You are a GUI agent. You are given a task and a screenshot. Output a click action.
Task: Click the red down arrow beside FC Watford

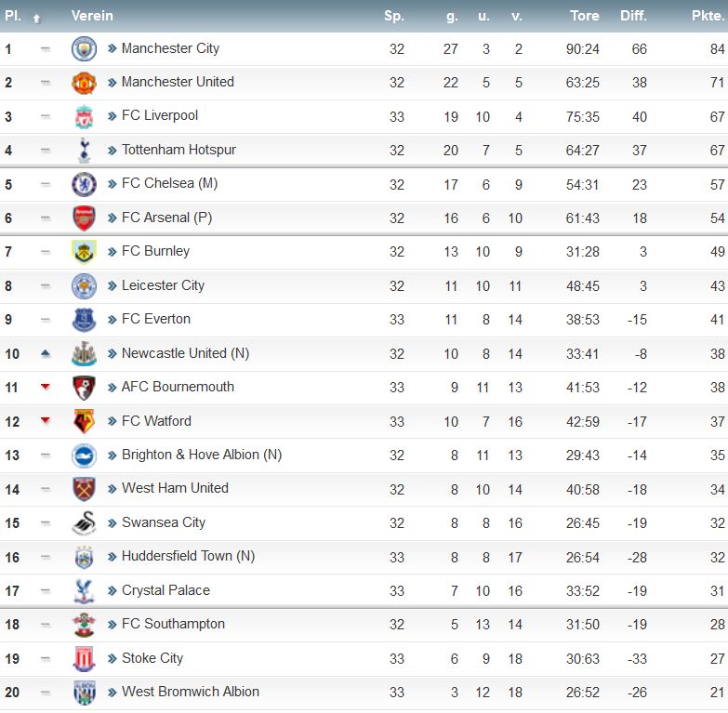coord(45,420)
